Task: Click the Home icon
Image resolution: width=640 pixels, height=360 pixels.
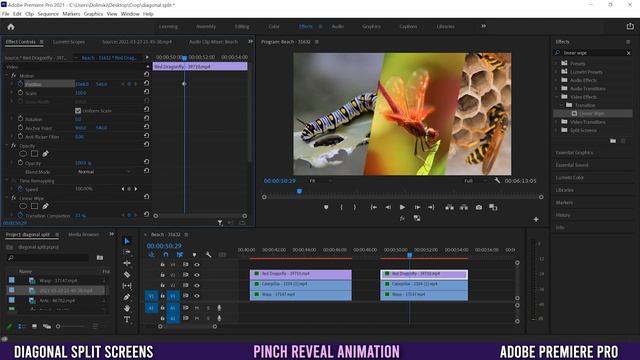Action: [x=11, y=27]
